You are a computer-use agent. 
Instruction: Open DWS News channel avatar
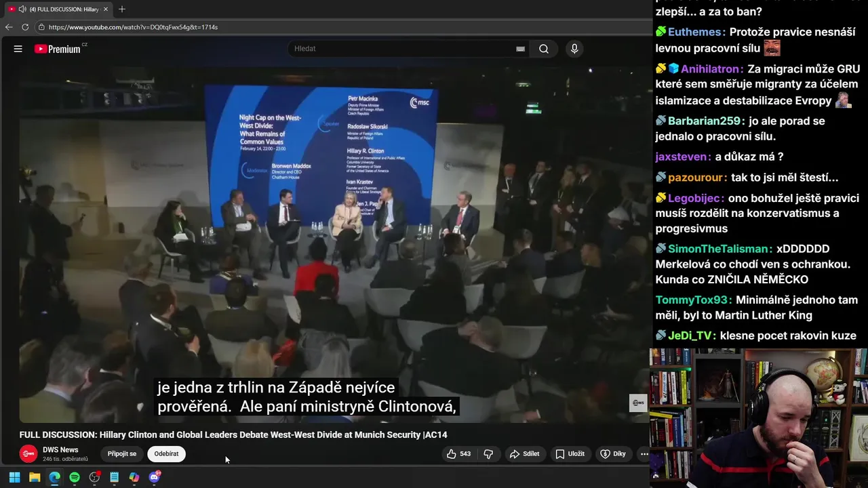click(28, 453)
